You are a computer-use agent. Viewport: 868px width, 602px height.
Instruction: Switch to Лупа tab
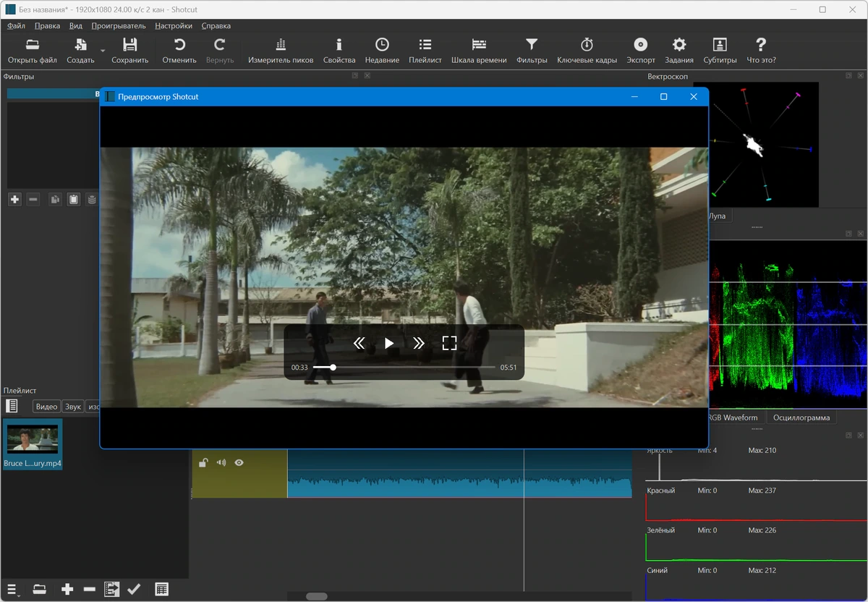[x=718, y=216]
